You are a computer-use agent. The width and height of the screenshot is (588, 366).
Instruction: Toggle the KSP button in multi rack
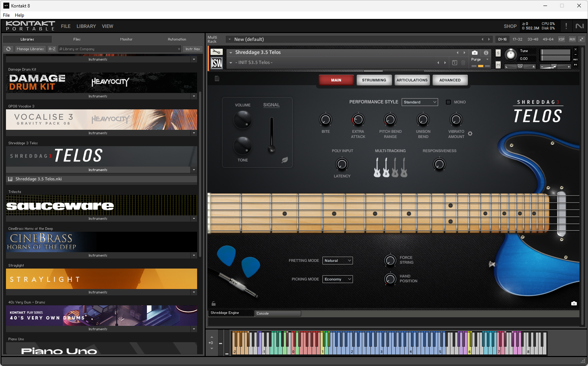pyautogui.click(x=561, y=39)
